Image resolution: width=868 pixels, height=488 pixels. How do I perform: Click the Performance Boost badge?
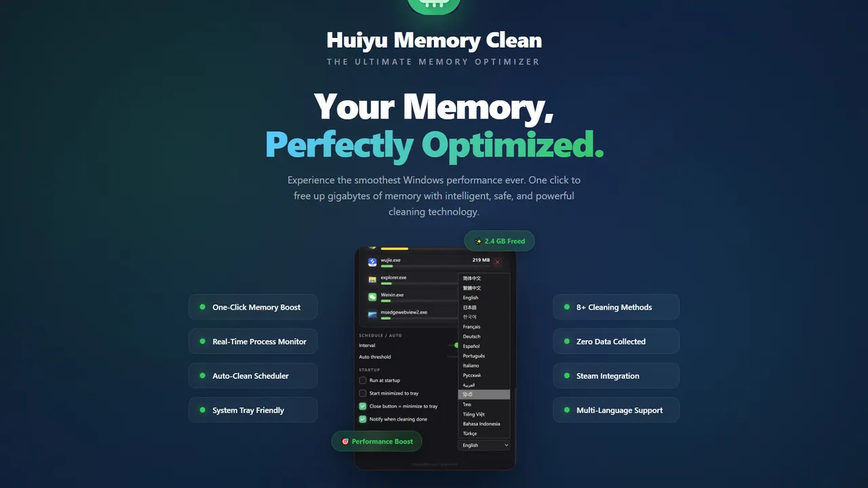point(376,441)
